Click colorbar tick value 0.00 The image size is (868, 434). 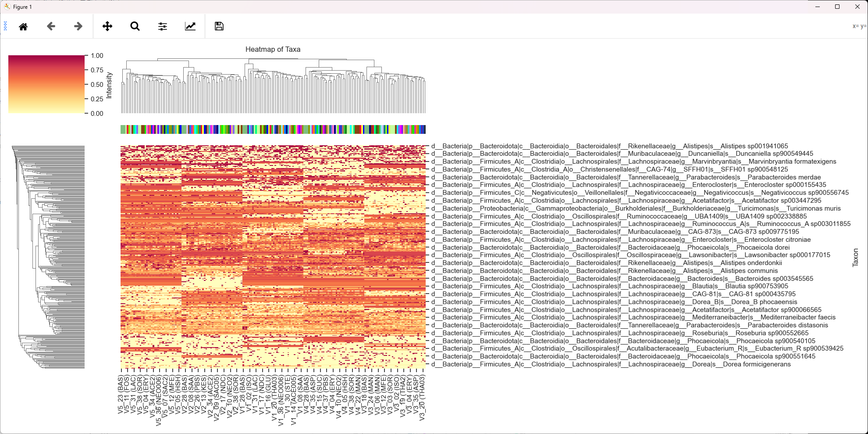coord(97,114)
